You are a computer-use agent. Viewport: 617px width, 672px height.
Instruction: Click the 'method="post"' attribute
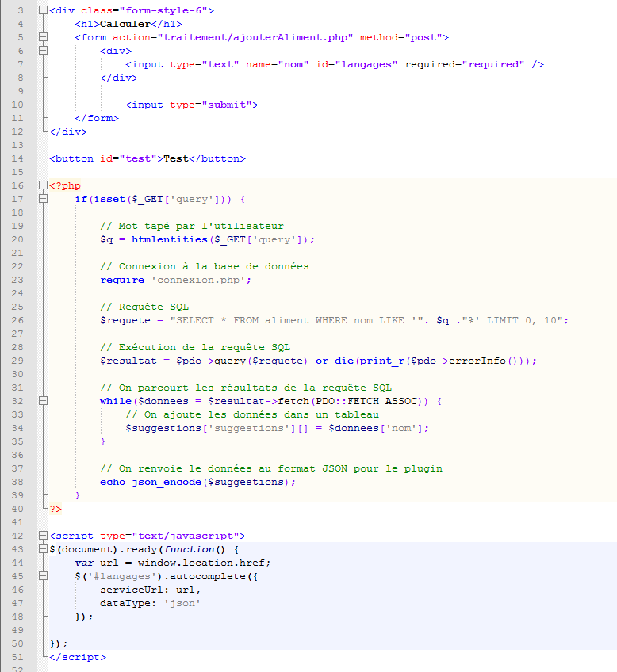401,37
